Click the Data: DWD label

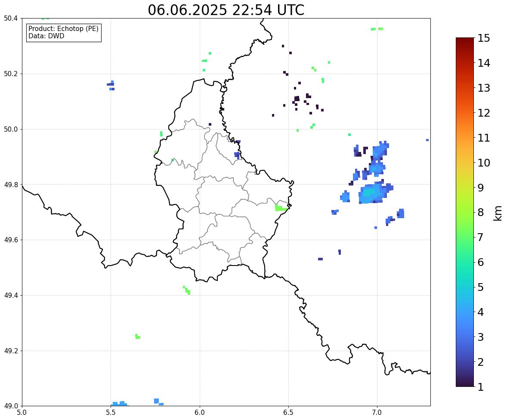46,36
